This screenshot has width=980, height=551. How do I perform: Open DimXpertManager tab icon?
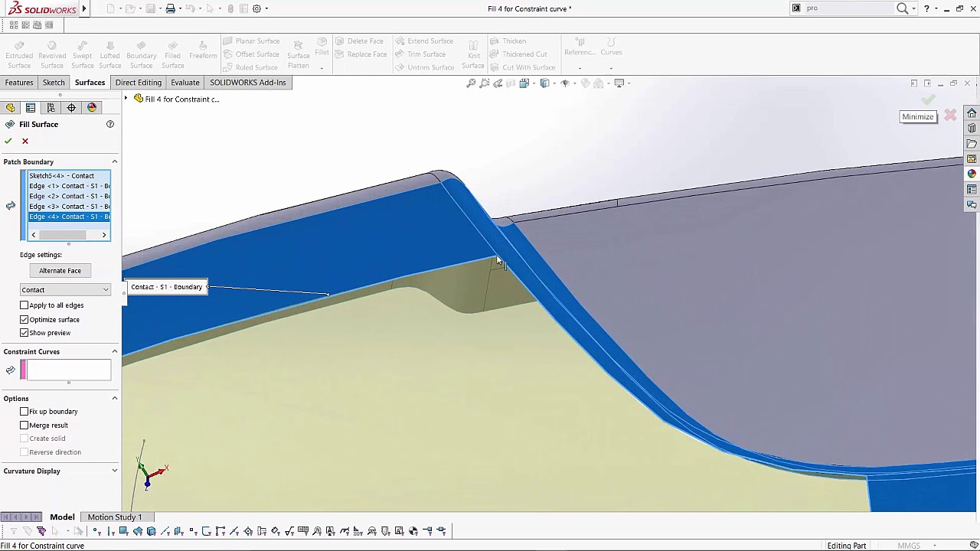(x=71, y=108)
